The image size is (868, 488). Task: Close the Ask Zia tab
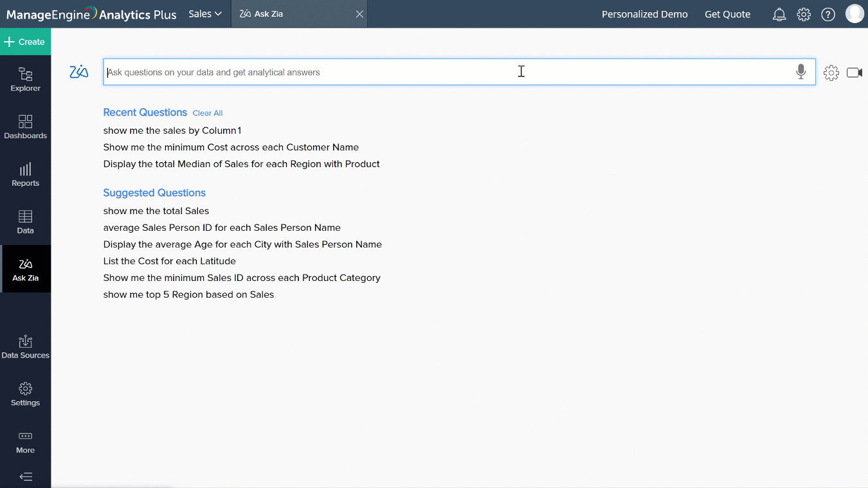[x=359, y=14]
